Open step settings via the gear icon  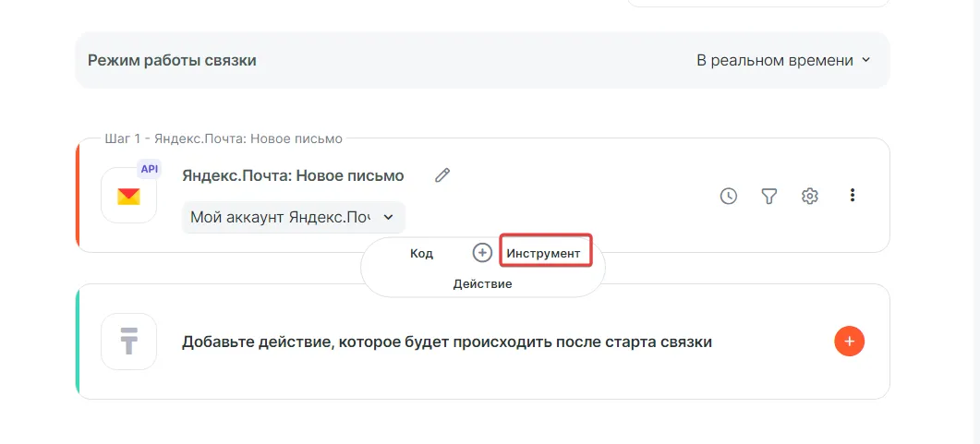tap(810, 196)
